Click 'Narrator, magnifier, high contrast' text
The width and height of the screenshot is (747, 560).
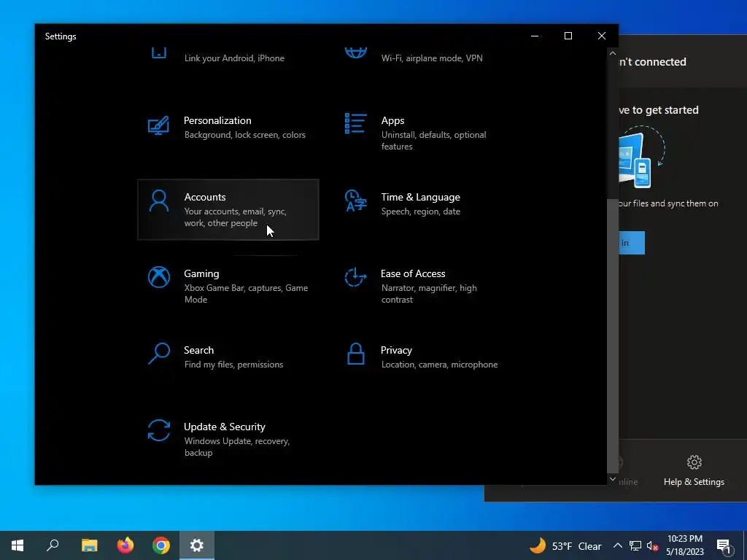[429, 294]
